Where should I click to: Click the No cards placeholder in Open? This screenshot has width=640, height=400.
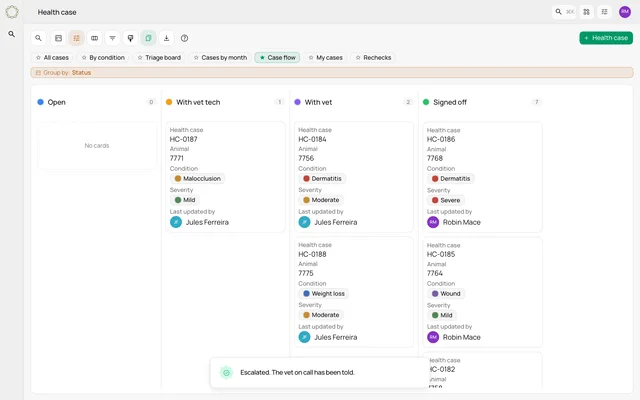tap(97, 145)
